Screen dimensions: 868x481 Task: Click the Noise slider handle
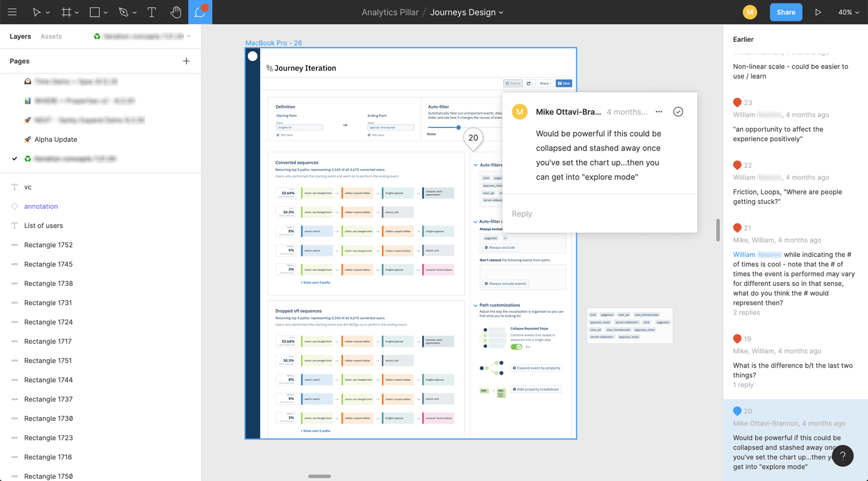458,127
